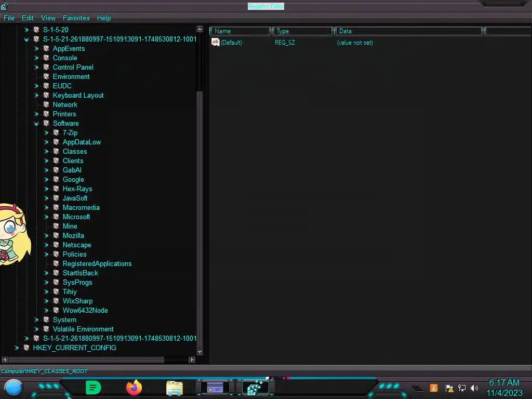Sort values by the Data column header
Screen dimensions: 532x399
(408, 31)
